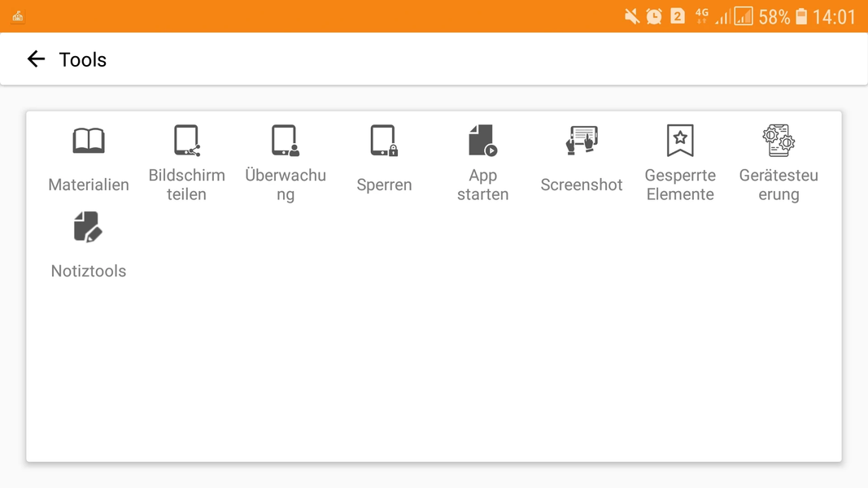Tap the Screenshot label text
The height and width of the screenshot is (488, 868).
(x=582, y=185)
